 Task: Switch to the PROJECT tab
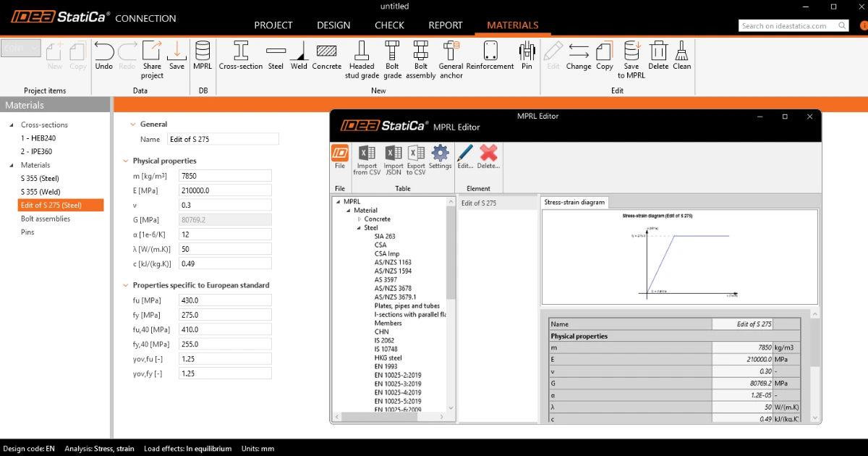[273, 25]
